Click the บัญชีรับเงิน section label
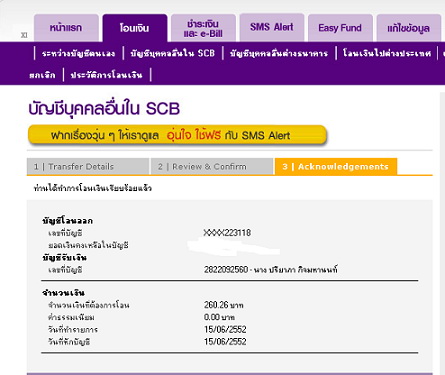The image size is (445, 375). [64, 258]
